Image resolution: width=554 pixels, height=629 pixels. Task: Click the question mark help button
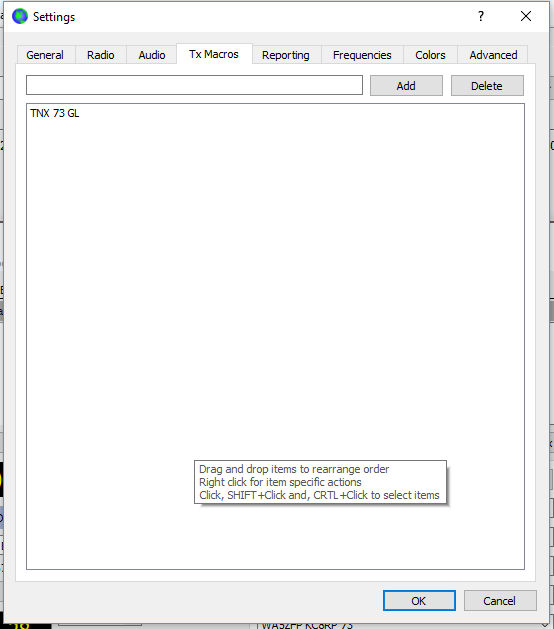coord(481,16)
